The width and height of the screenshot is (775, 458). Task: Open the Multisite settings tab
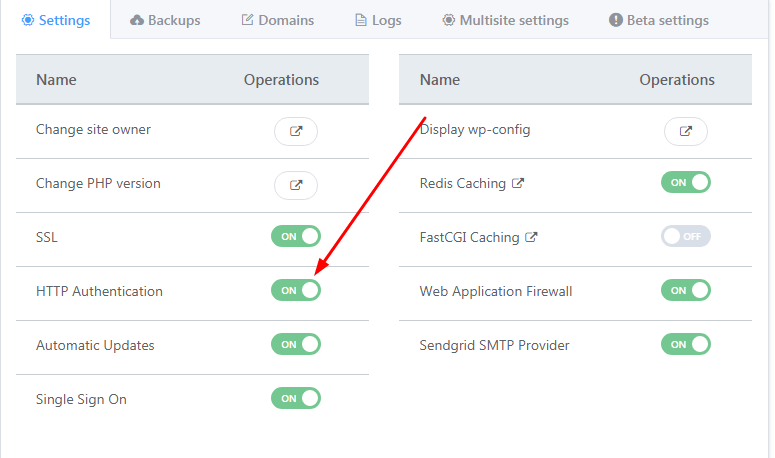click(x=505, y=20)
